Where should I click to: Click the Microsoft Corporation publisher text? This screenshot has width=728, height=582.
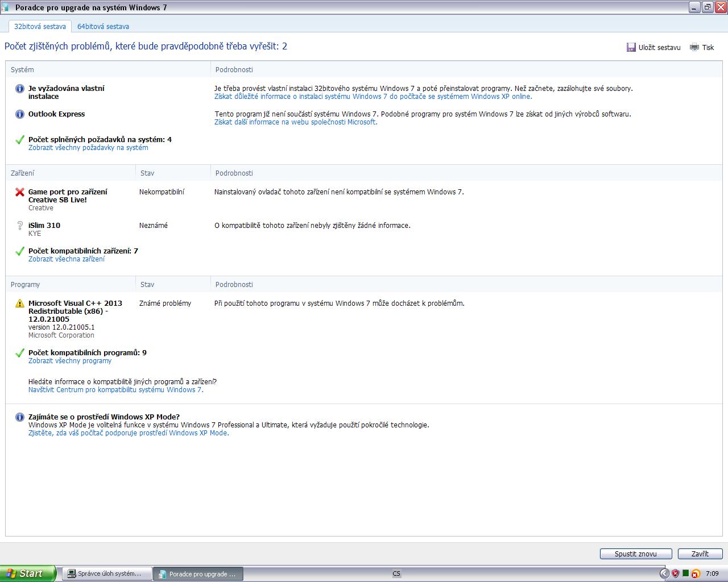tap(61, 335)
